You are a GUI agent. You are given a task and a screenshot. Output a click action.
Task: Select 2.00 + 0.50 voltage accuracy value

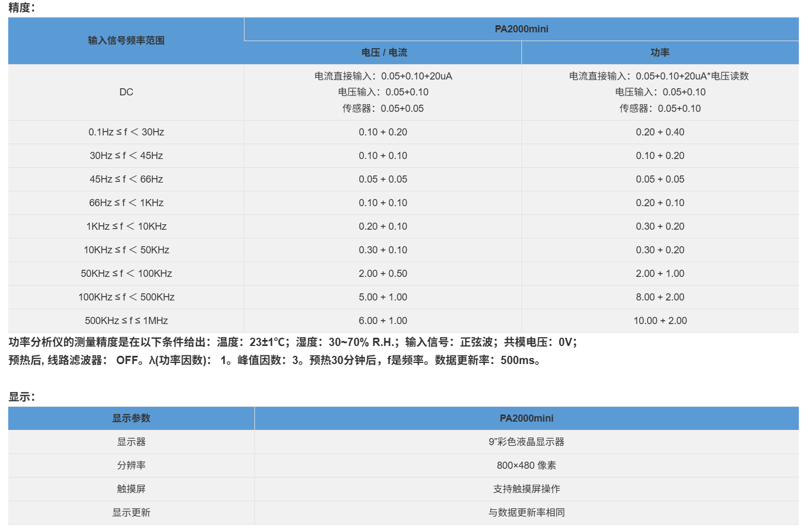(x=383, y=274)
